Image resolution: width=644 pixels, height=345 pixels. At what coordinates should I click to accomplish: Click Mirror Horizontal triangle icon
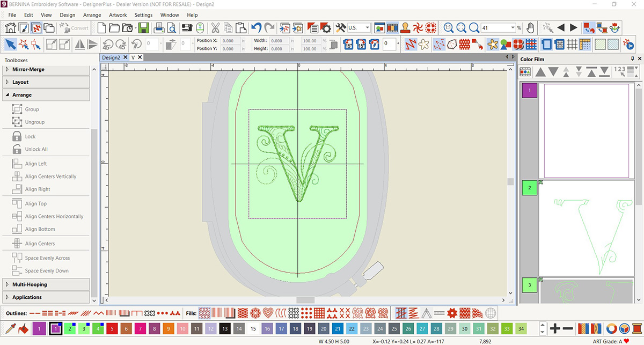[x=79, y=44]
